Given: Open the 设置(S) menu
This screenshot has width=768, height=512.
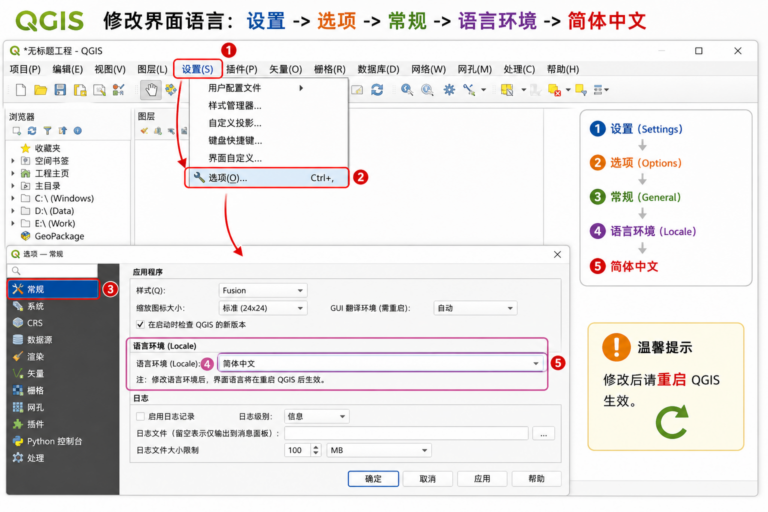Looking at the screenshot, I should pyautogui.click(x=197, y=69).
